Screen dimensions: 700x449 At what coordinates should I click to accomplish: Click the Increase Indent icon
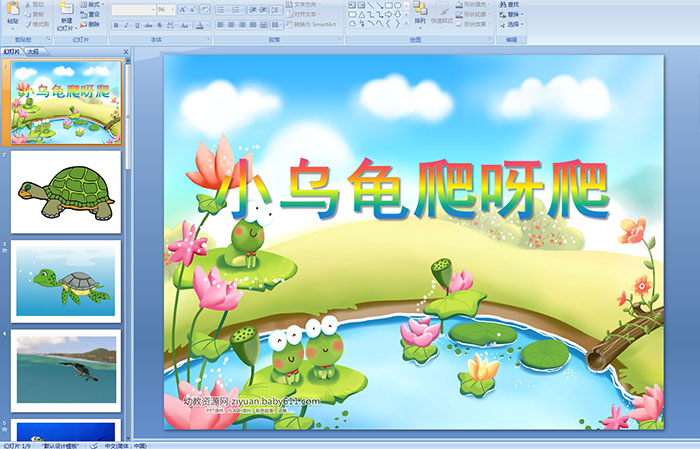pyautogui.click(x=263, y=10)
